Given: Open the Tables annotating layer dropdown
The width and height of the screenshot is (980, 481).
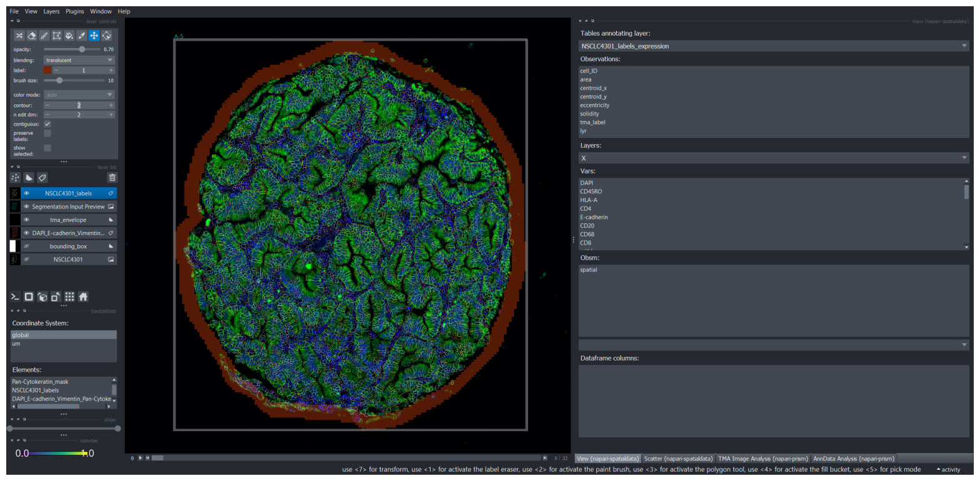Looking at the screenshot, I should tap(774, 46).
